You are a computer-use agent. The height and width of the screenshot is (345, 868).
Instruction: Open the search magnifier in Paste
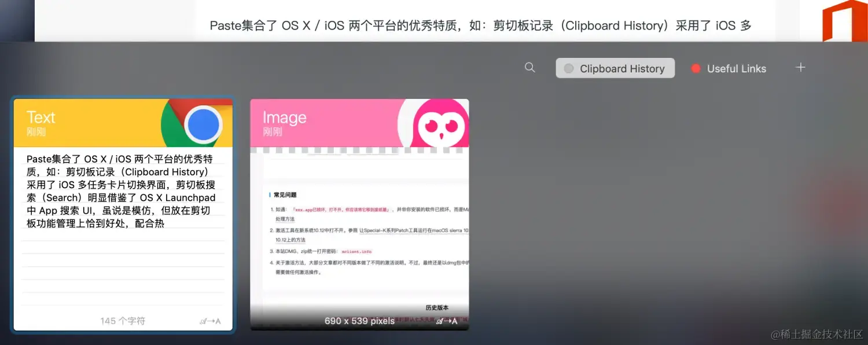pyautogui.click(x=529, y=67)
